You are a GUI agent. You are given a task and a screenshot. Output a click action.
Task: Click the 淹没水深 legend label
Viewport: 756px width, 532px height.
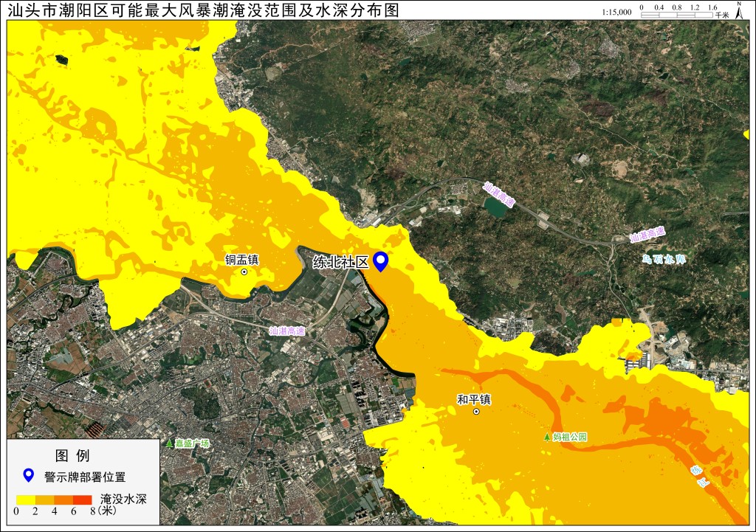coord(123,499)
